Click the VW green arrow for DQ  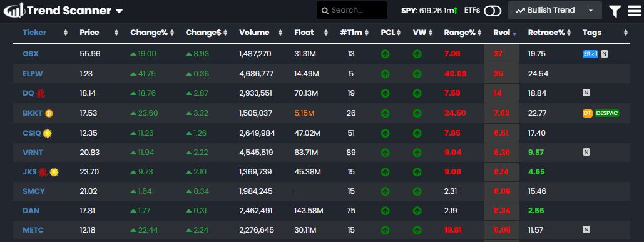coord(417,94)
